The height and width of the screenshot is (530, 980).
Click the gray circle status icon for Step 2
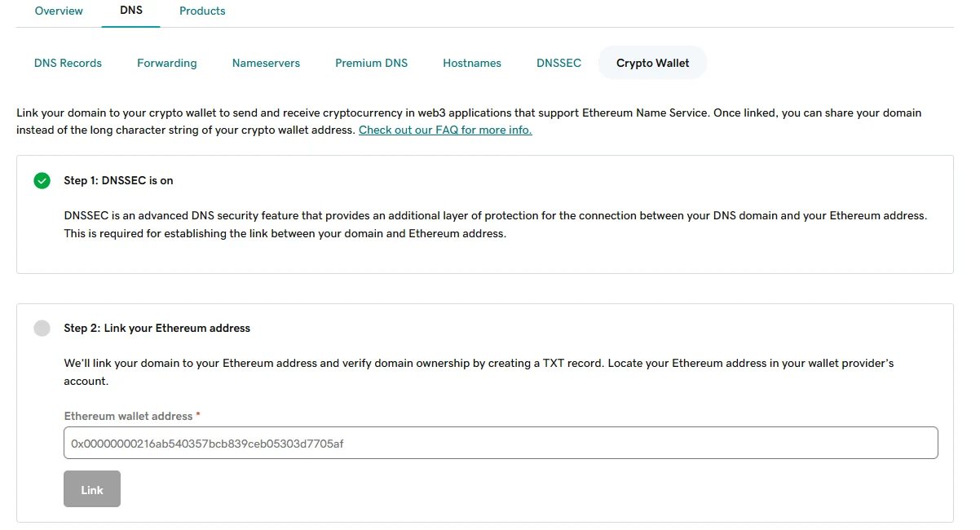tap(42, 328)
